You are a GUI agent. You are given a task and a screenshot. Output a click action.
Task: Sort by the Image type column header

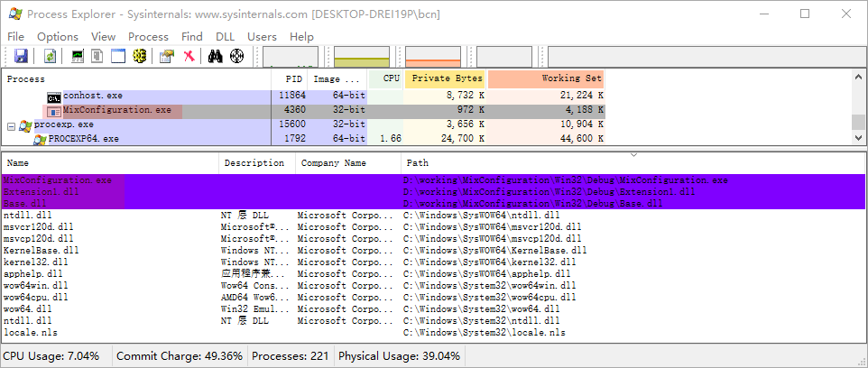(x=337, y=79)
